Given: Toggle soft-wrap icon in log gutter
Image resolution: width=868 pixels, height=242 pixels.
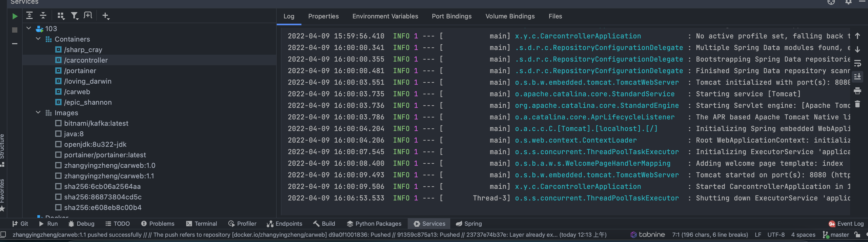Looking at the screenshot, I should 857,63.
